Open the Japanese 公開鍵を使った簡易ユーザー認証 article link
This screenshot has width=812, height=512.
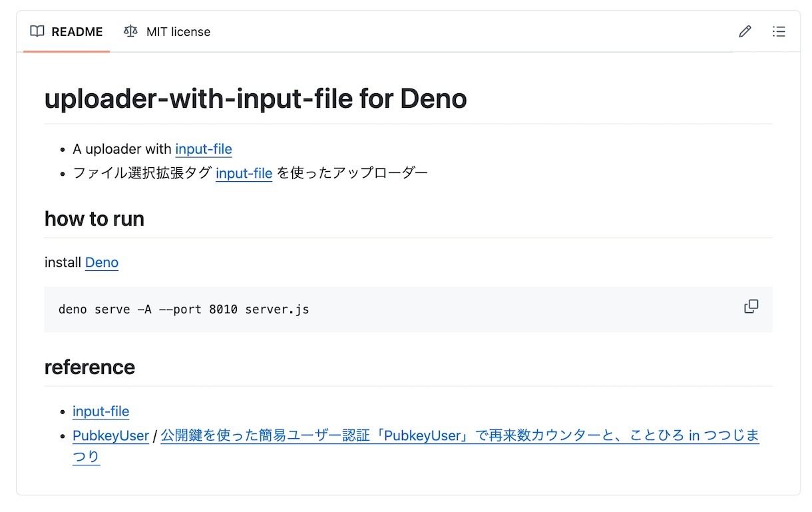click(x=459, y=435)
